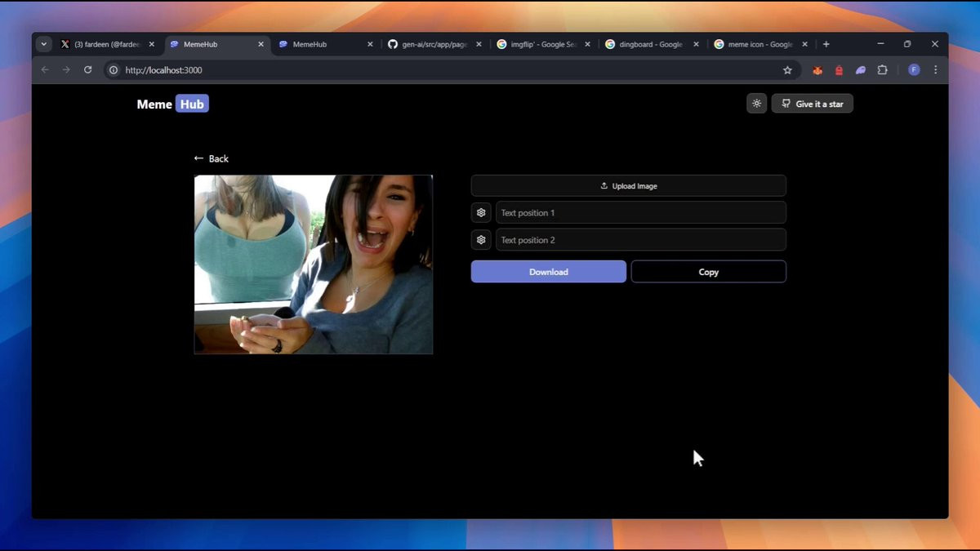Click the browser forward arrow
This screenshot has width=980, height=551.
click(66, 70)
